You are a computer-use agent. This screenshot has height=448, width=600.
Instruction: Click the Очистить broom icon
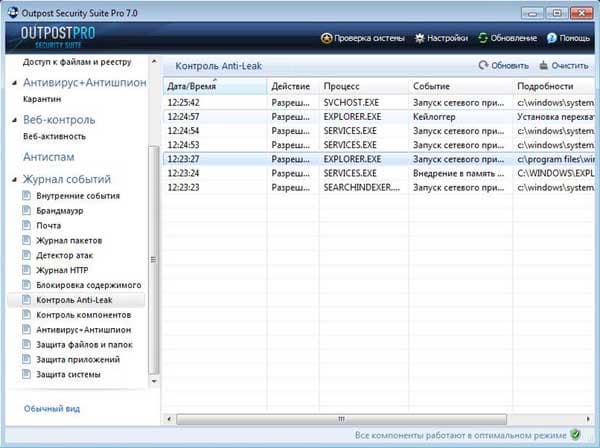(x=543, y=65)
